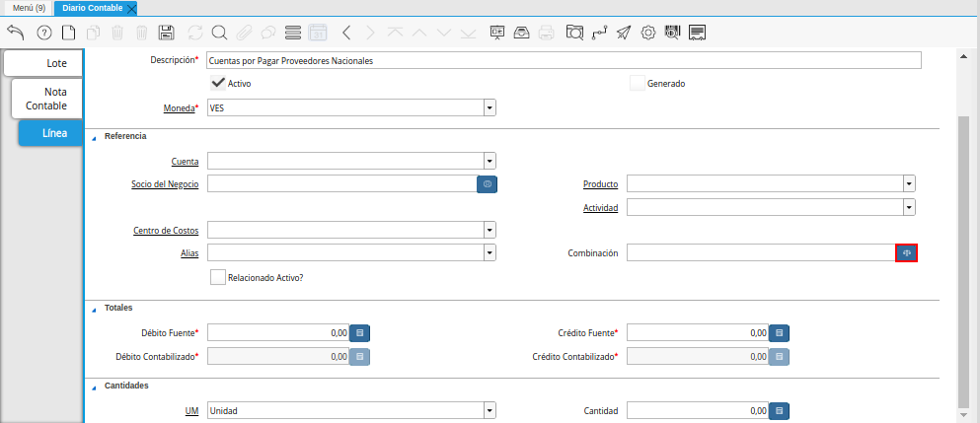Click the Centro de Costos label link
The width and height of the screenshot is (980, 423).
(166, 231)
